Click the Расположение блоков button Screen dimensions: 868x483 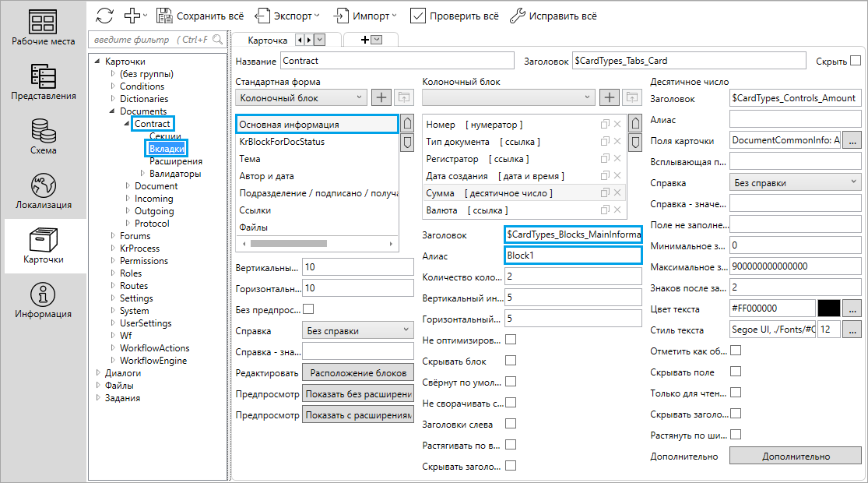coord(357,372)
